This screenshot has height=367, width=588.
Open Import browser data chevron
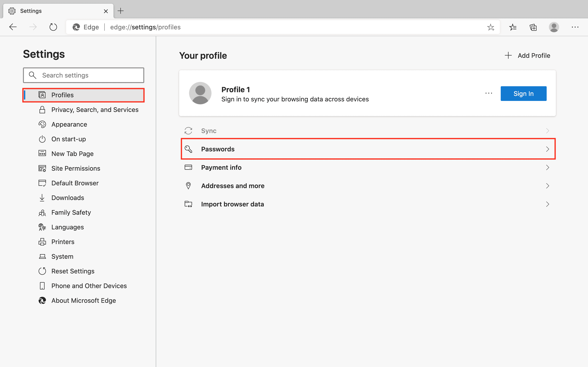547,204
